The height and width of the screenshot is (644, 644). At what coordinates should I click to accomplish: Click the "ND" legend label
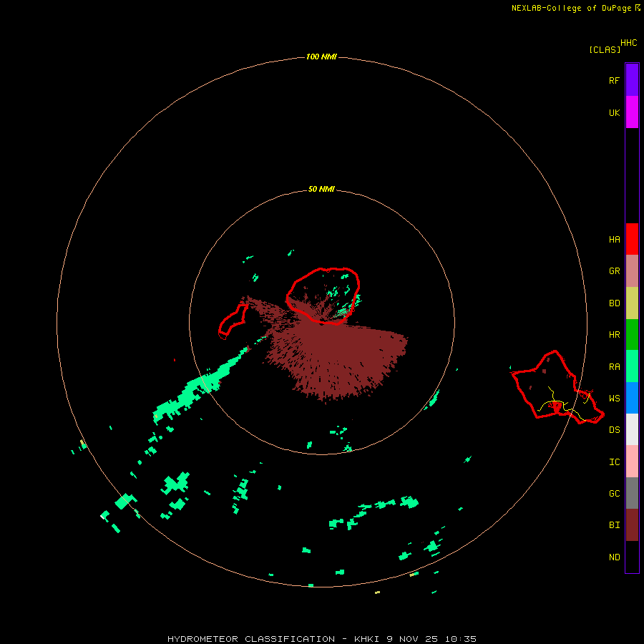[614, 557]
